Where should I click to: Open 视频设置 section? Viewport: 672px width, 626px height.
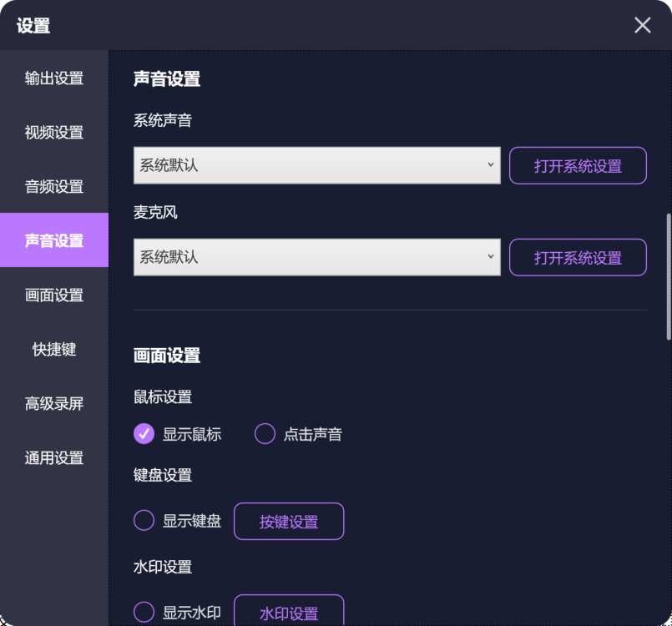pos(53,132)
